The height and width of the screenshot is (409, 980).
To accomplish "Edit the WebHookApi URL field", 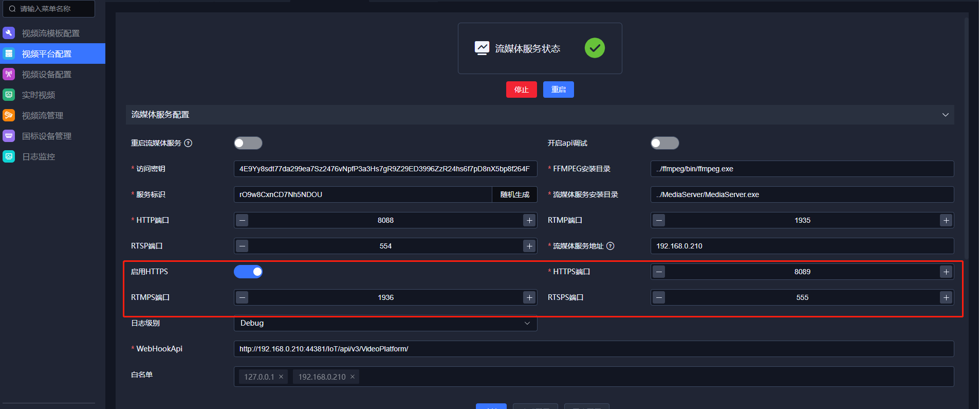I will click(594, 349).
